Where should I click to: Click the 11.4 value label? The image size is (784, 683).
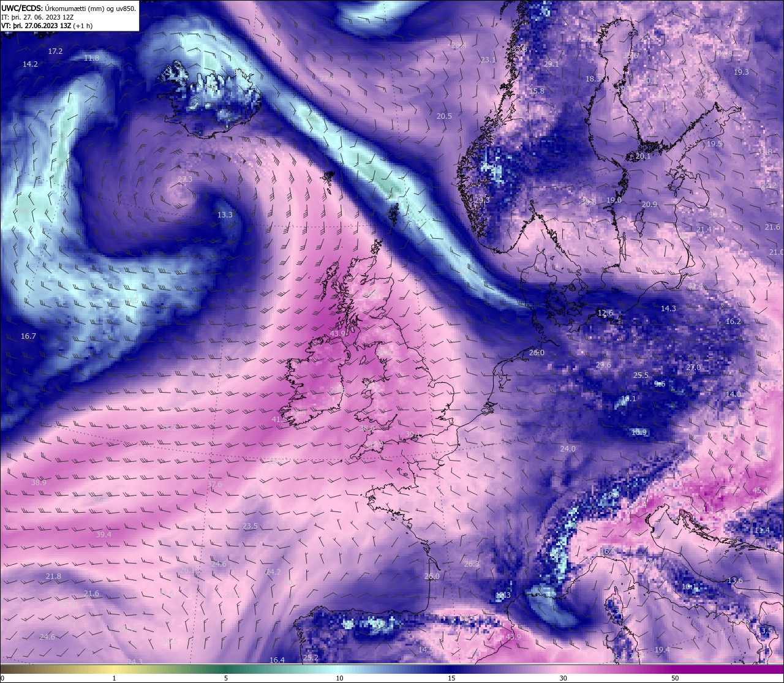762,530
